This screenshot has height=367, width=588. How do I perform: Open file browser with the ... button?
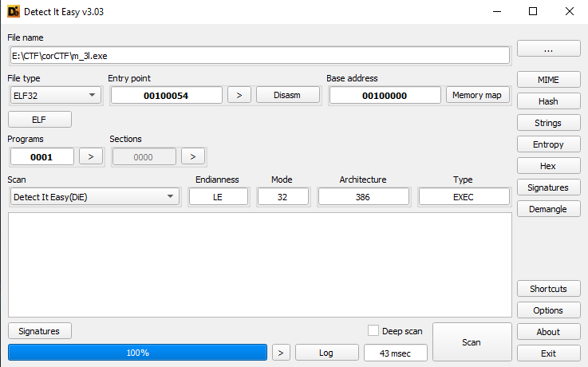click(x=548, y=49)
